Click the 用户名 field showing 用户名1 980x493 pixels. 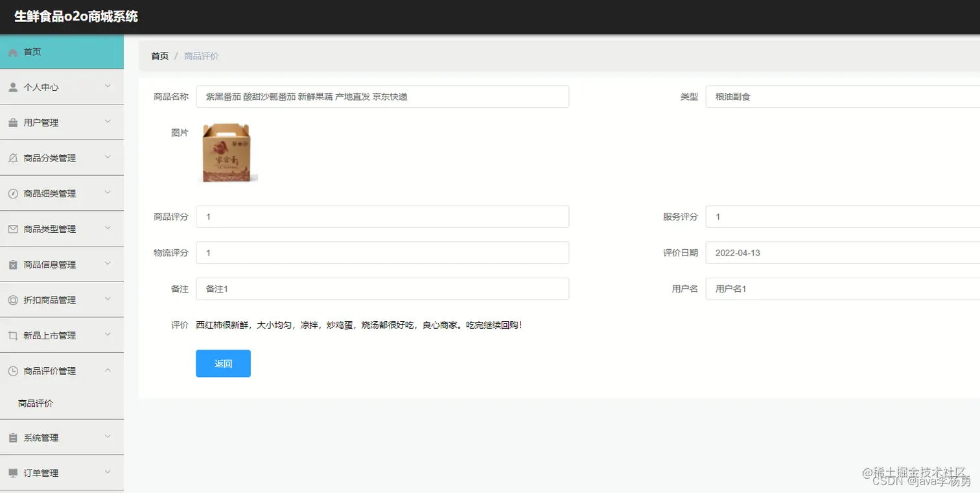coord(843,289)
